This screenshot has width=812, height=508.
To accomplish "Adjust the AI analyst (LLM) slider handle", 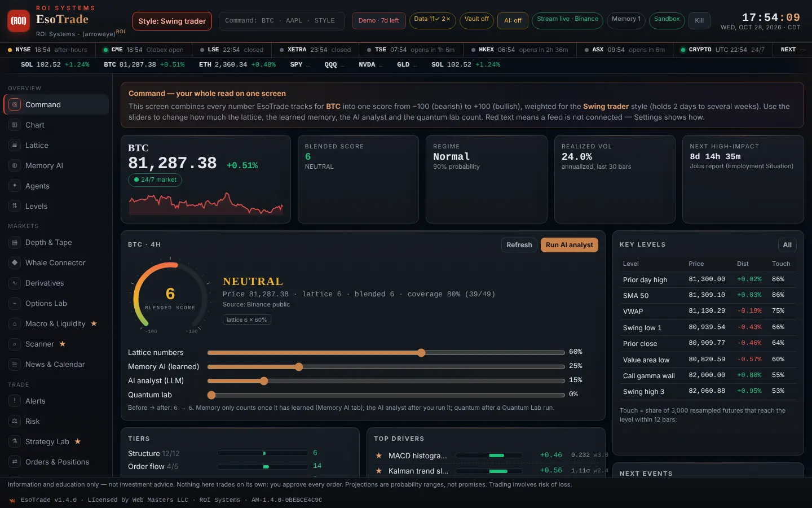I will (x=263, y=381).
